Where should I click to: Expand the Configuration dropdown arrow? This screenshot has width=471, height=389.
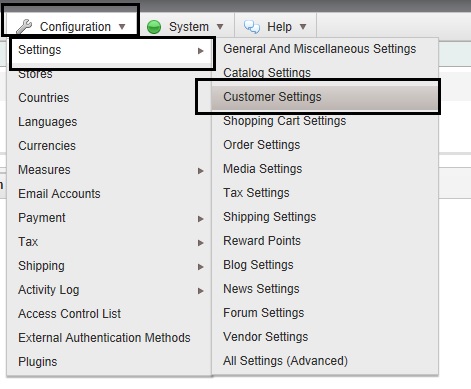click(x=122, y=26)
